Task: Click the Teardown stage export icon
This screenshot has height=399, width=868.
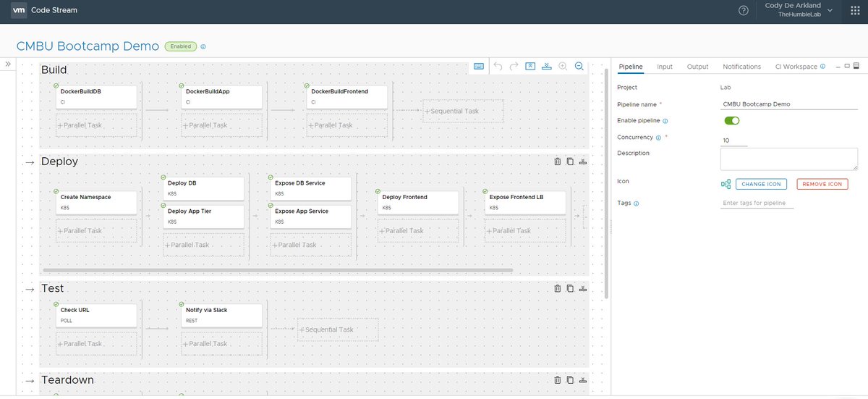Action: tap(583, 379)
